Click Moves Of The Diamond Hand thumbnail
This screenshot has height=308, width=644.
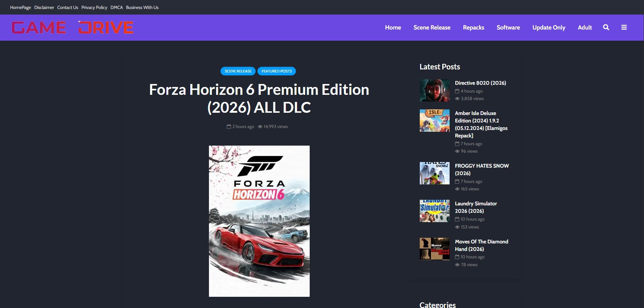tap(435, 249)
